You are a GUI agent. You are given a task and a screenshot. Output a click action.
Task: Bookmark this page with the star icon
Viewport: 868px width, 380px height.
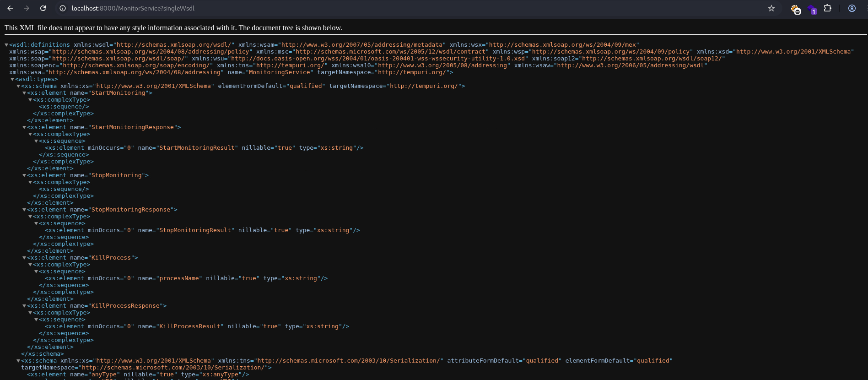771,8
